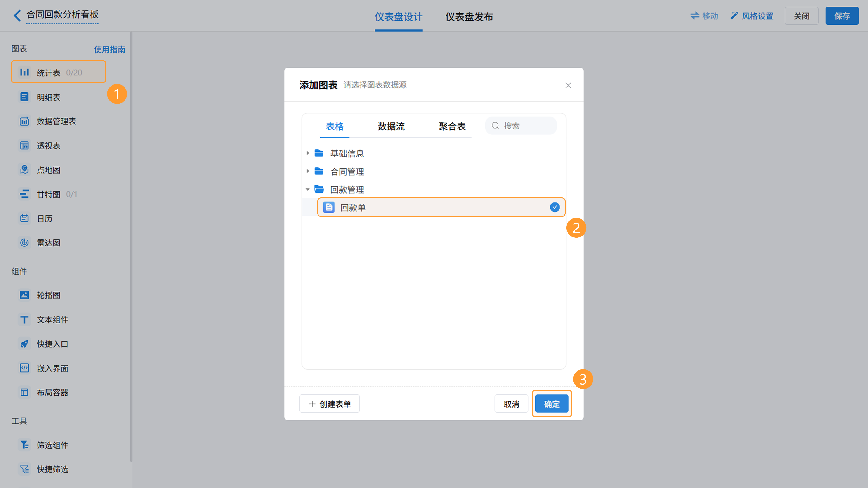
Task: Open the 使用指南 link
Action: point(109,49)
